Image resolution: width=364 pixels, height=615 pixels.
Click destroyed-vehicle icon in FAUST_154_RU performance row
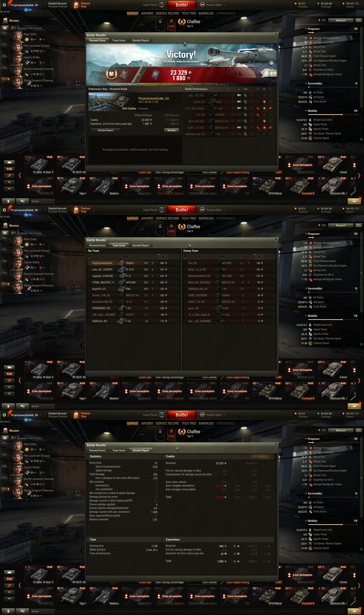270,128
